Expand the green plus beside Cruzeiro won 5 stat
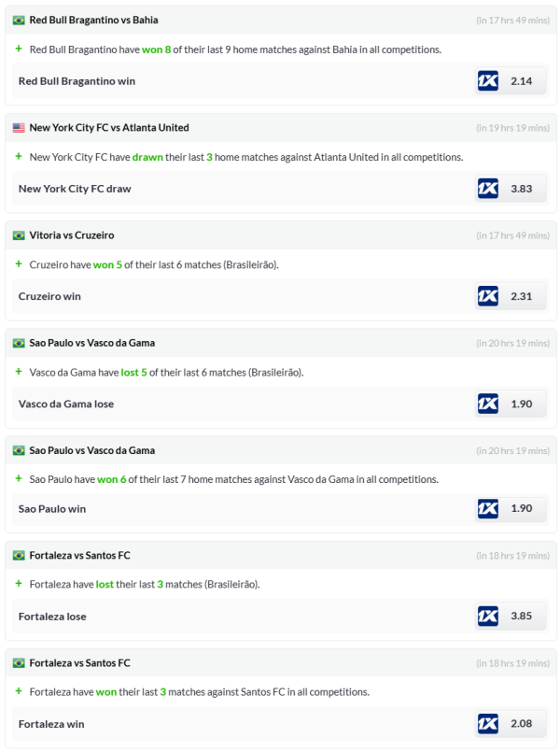Image resolution: width=560 pixels, height=752 pixels. coord(19,264)
